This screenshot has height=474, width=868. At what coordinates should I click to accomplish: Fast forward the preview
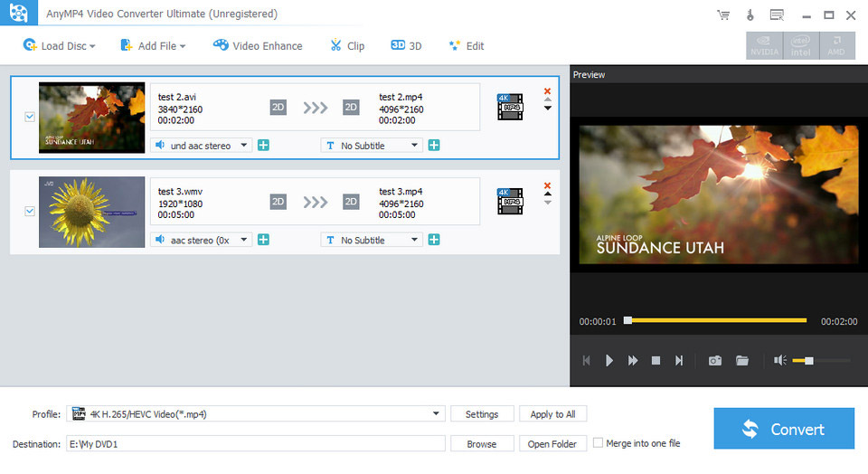632,361
